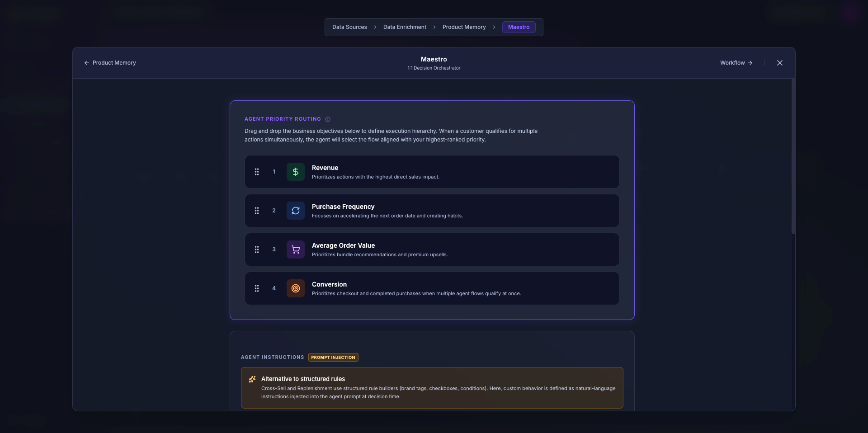Click the Purchase Frequency refresh icon
The width and height of the screenshot is (868, 433).
click(x=295, y=211)
